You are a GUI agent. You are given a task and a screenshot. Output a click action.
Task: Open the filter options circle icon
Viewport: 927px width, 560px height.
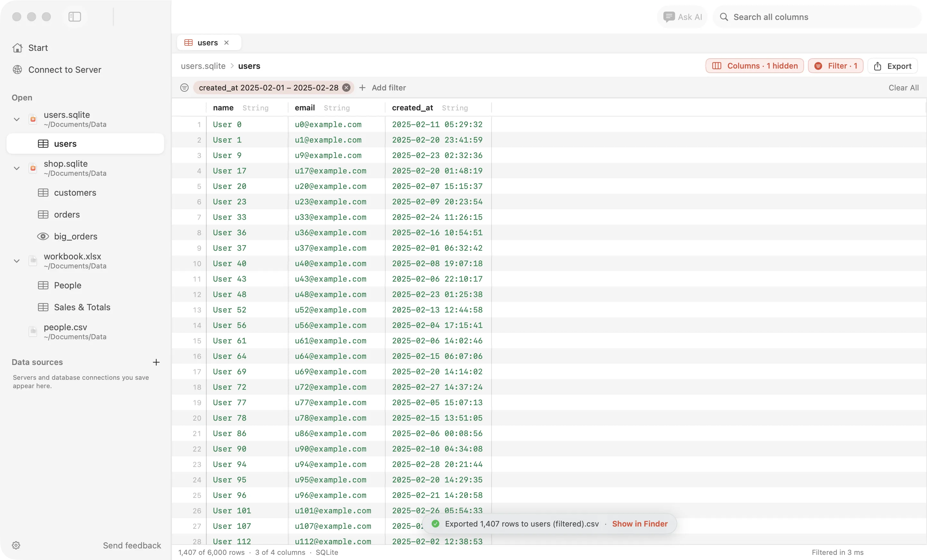(184, 88)
